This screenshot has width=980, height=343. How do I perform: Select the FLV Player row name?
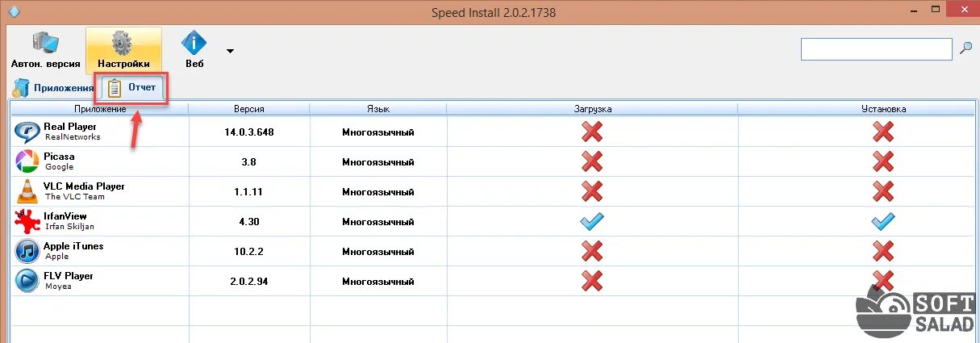(x=69, y=276)
